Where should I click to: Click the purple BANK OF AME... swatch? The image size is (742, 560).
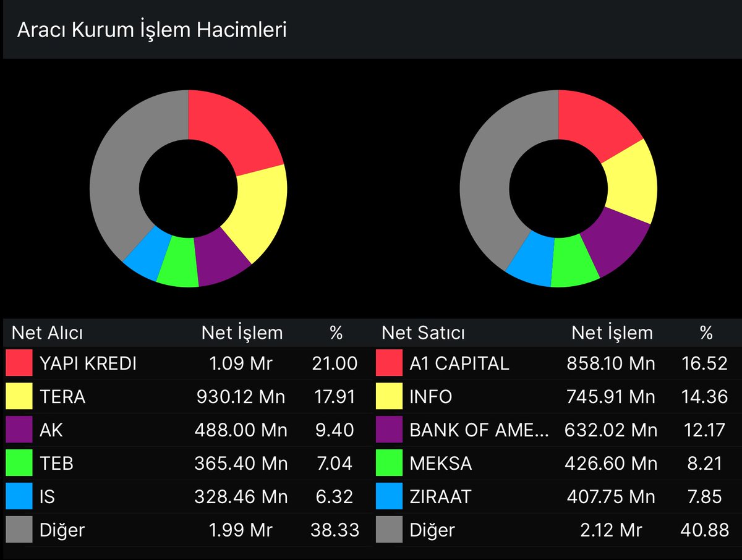pos(389,430)
